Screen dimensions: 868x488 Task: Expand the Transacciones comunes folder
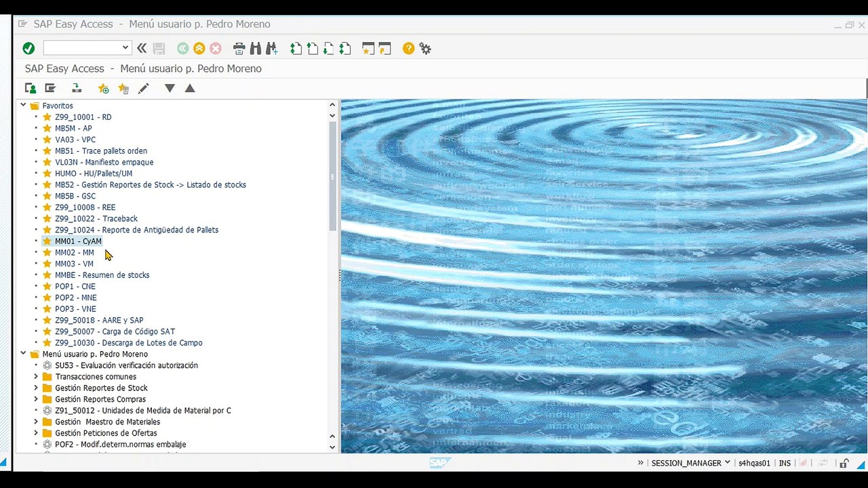pos(36,376)
